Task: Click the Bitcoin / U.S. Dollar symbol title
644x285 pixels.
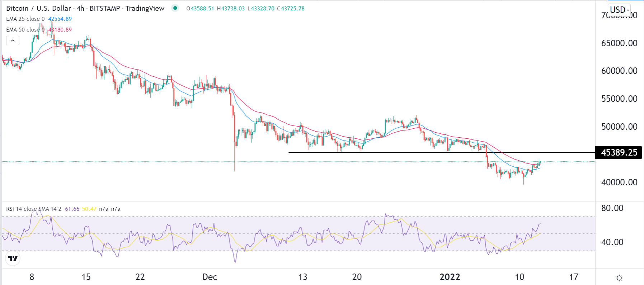Action: click(38, 8)
